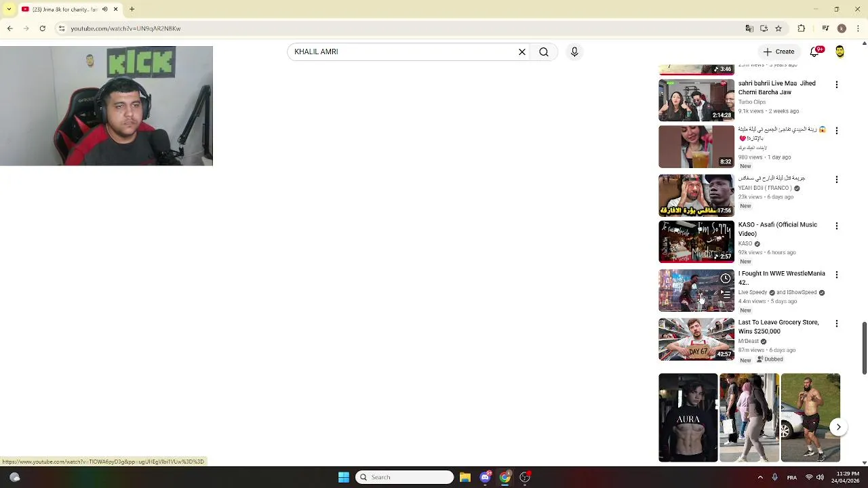Close the YouTube browser tab
This screenshot has width=868, height=488.
point(115,9)
